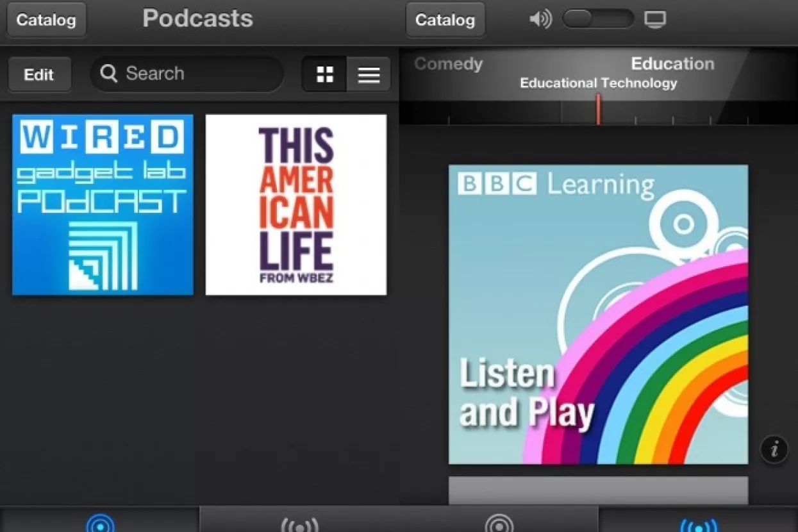Open the leftmost blue podcasts tab icon
The image size is (798, 532).
(100, 524)
